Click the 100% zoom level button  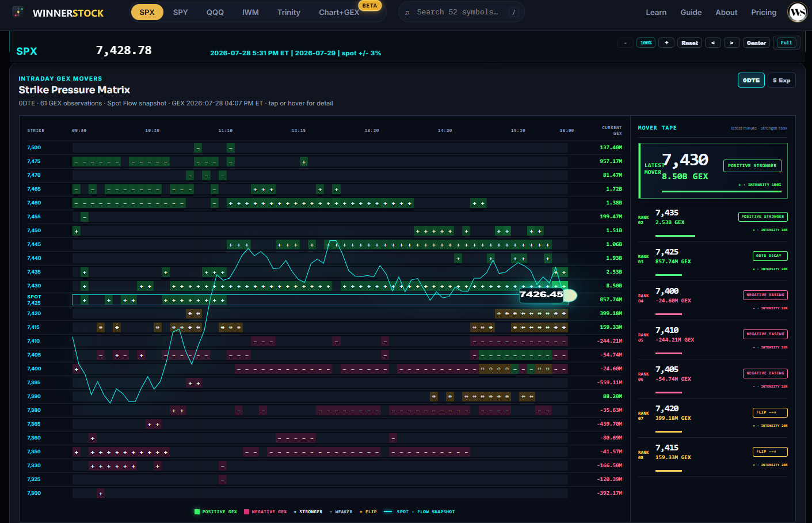click(x=646, y=43)
